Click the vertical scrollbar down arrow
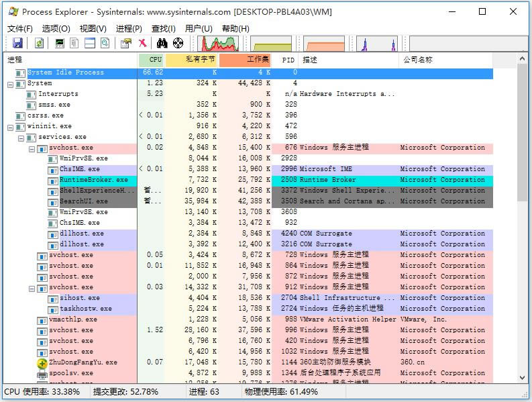Viewport: 532px width, 402px height. pyautogui.click(x=522, y=378)
